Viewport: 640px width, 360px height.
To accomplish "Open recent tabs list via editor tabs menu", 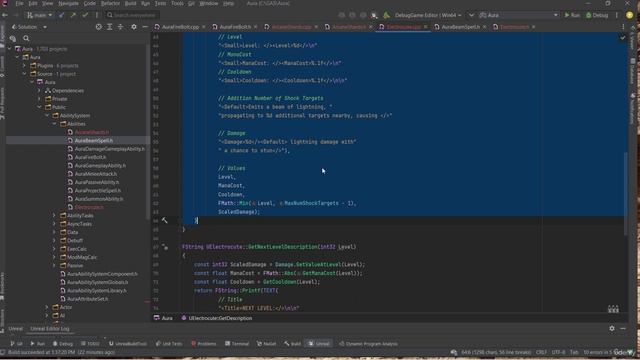I will [623, 27].
